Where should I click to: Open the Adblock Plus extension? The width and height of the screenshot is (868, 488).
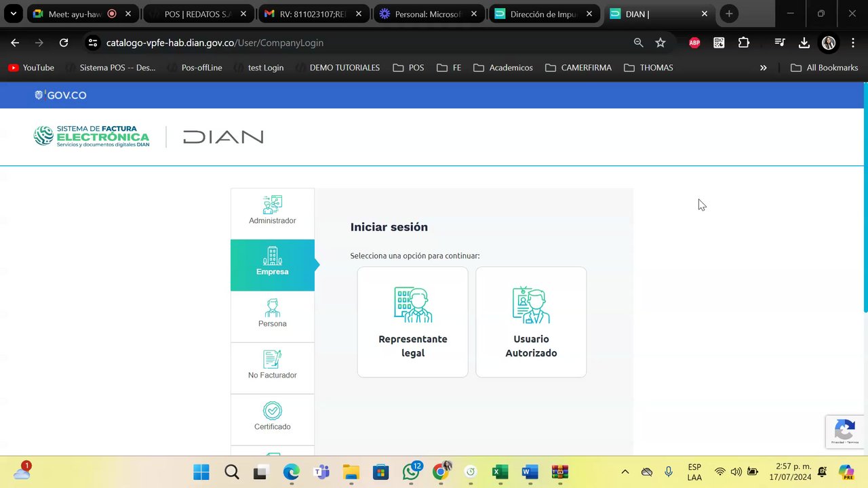click(694, 43)
